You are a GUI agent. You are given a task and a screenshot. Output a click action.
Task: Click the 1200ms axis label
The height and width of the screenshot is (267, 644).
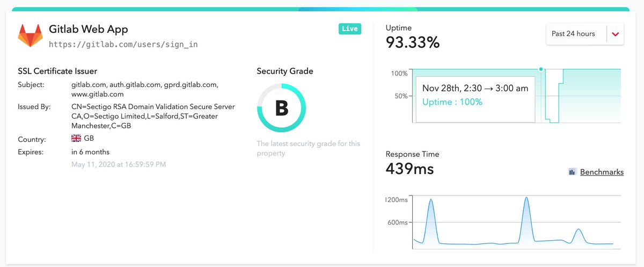point(397,200)
